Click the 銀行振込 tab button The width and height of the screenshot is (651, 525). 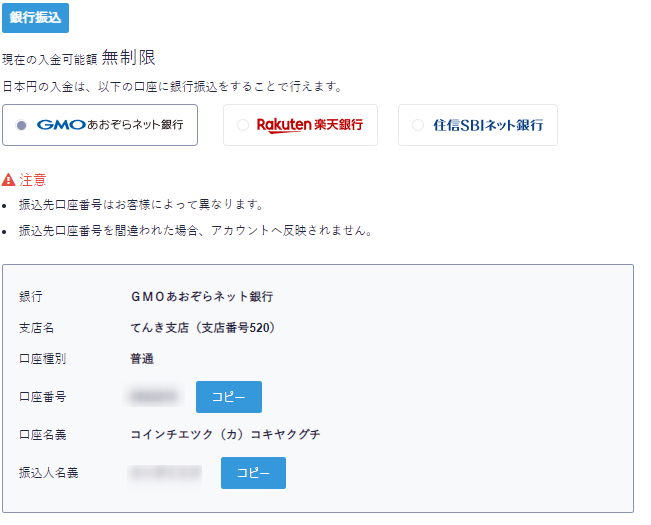tap(35, 17)
